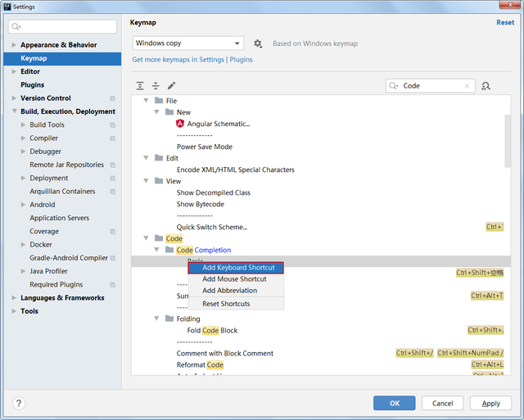Select Encode XML/HTML Special Characters action

(x=236, y=169)
